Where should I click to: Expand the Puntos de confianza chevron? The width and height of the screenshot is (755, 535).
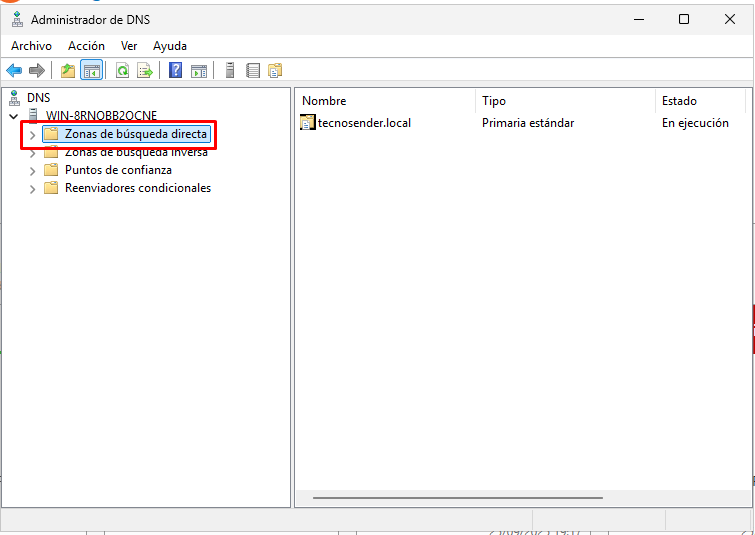click(32, 170)
